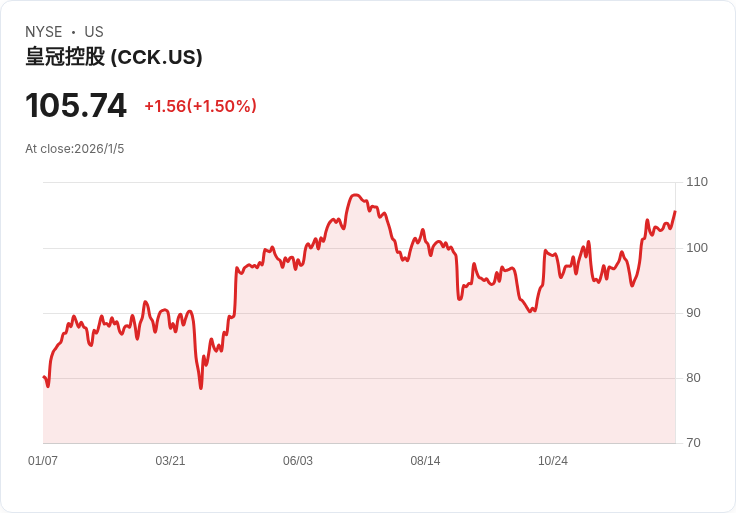Click the rightmost end of the price line
The image size is (736, 513).
[675, 212]
